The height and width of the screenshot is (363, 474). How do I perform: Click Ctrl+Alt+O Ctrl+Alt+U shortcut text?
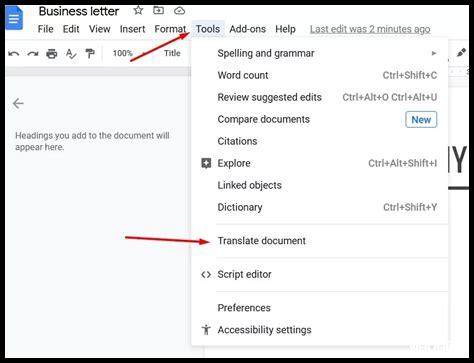390,97
